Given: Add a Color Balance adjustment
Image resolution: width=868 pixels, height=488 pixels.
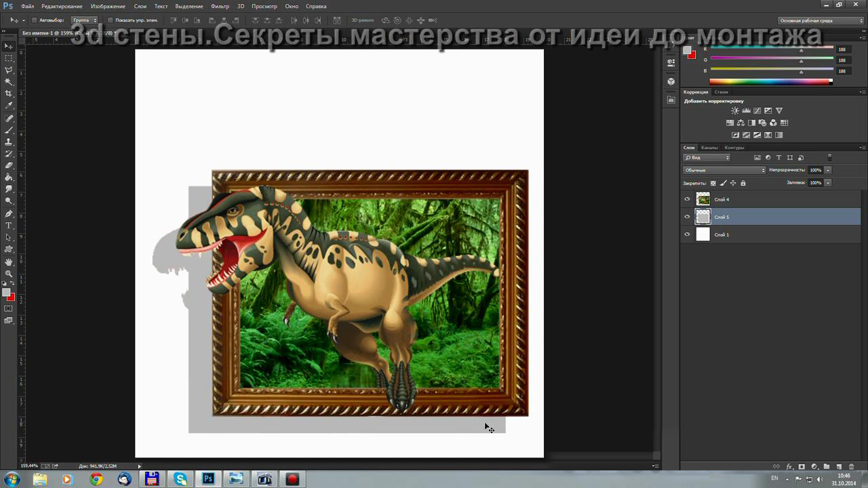Looking at the screenshot, I should 741,123.
